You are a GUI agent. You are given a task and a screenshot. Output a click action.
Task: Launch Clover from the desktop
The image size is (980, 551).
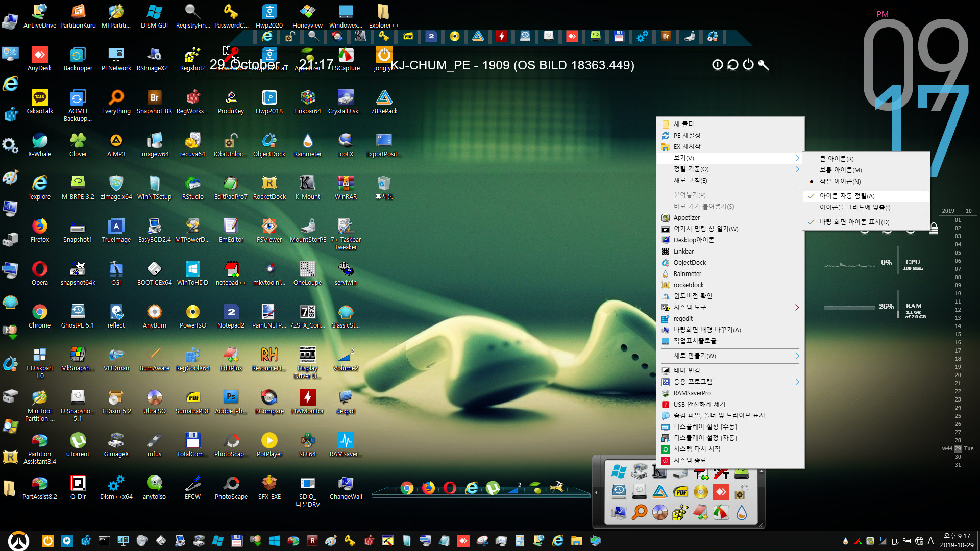78,144
